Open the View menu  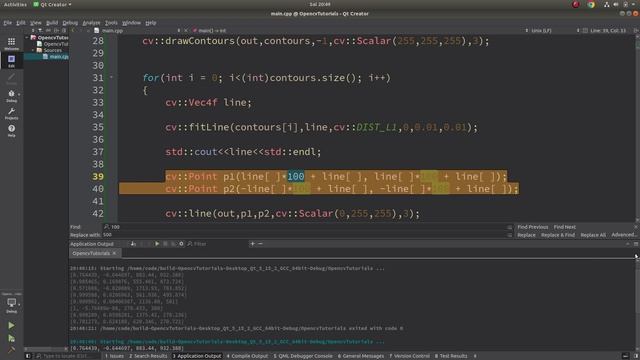tap(36, 23)
